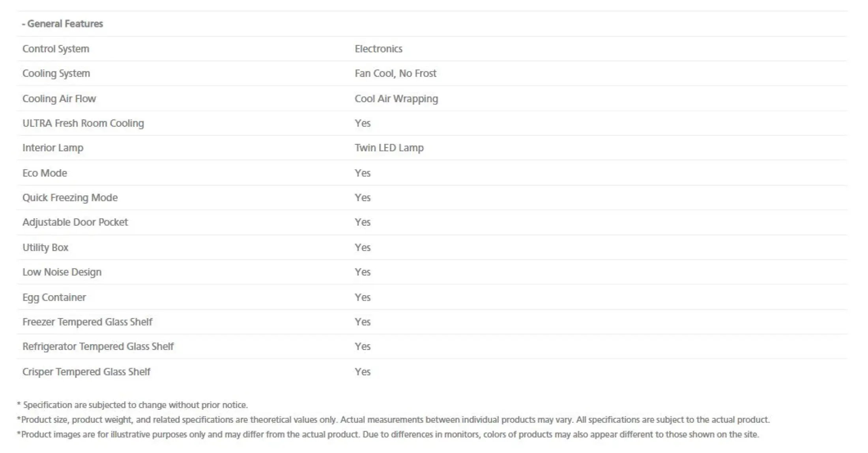
Task: Click the Cool Air Wrapping value
Action: 396,99
